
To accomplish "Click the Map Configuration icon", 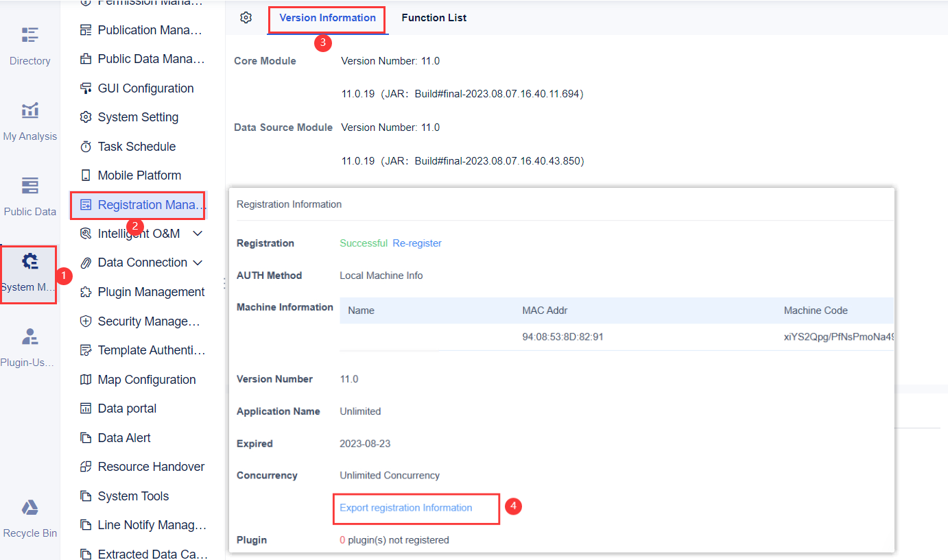I will pos(86,379).
